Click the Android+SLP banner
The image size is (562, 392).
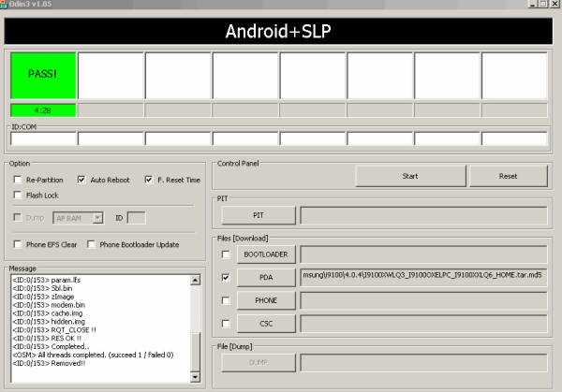tap(278, 31)
